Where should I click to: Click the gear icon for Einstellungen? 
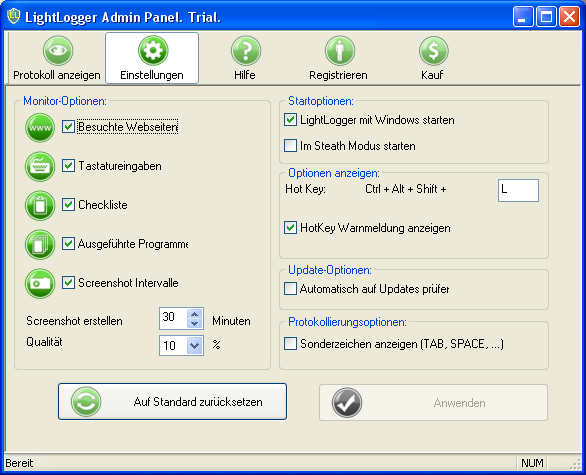tap(153, 51)
